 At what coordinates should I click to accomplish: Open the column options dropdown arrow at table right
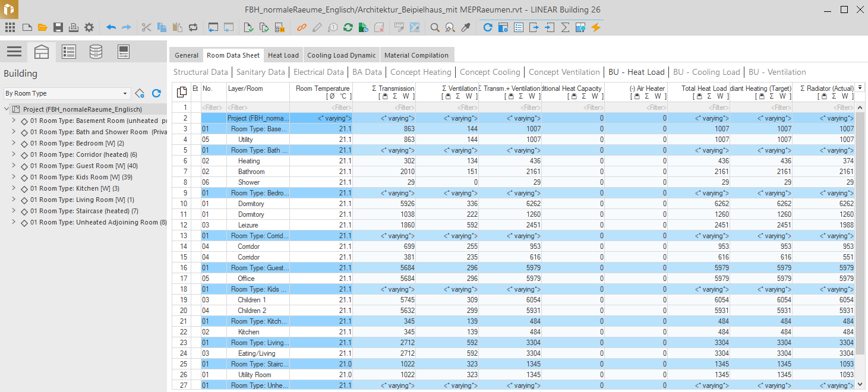click(x=860, y=88)
